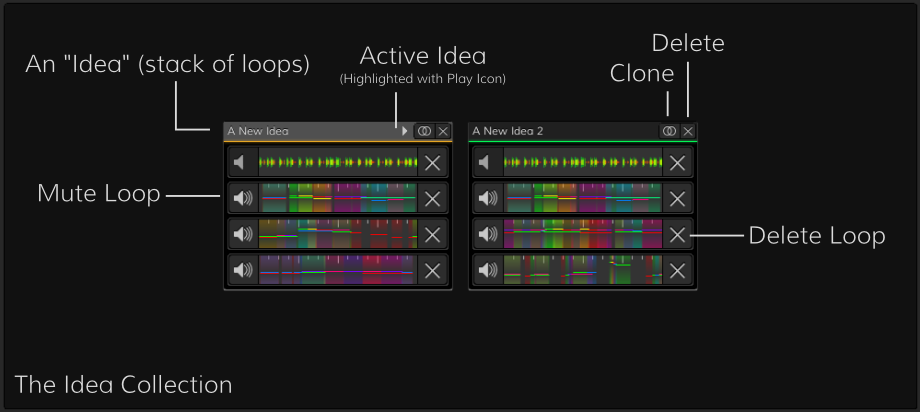This screenshot has height=412, width=920.
Task: Select the second loop preview in A New Idea 2
Action: tap(583, 198)
